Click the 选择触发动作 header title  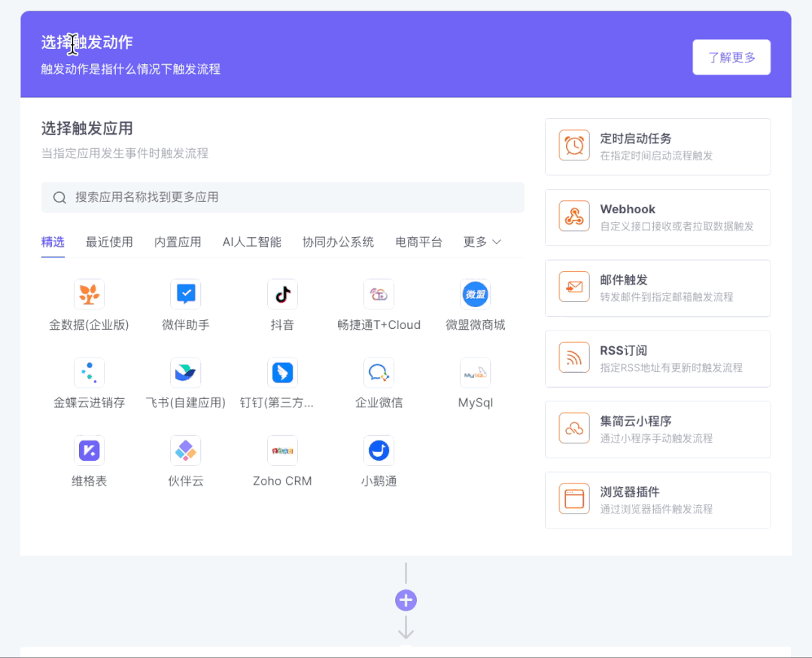tap(87, 42)
